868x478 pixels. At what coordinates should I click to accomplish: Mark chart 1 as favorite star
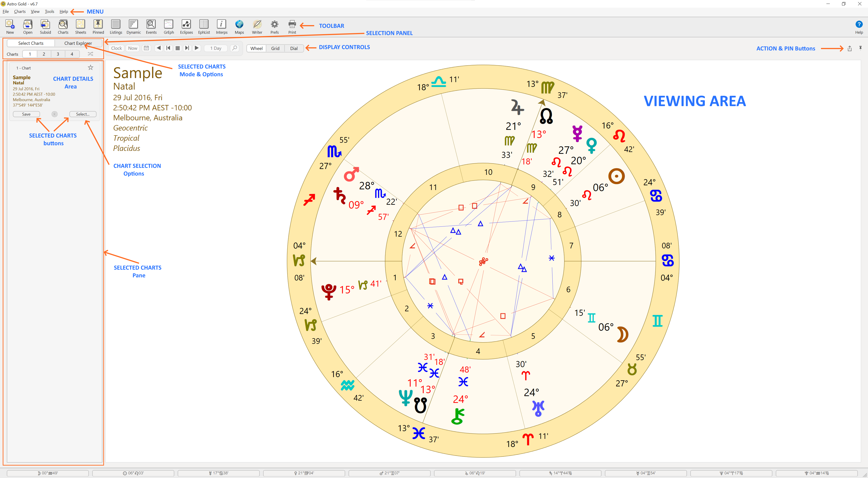click(91, 67)
